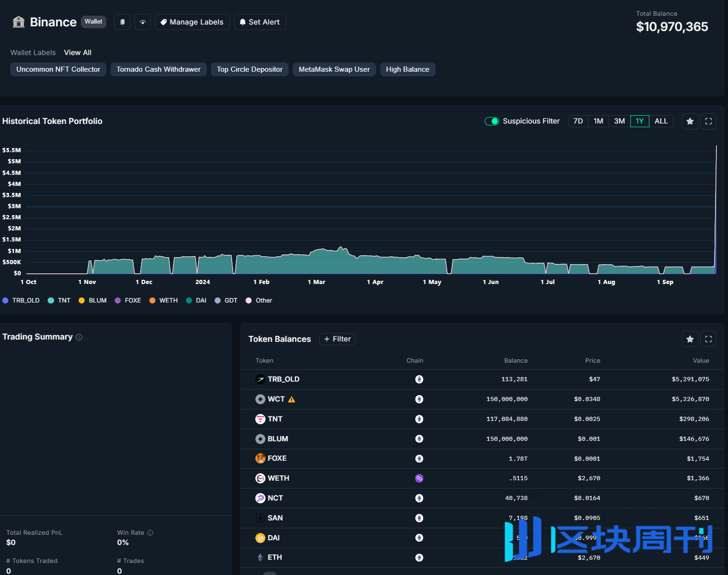Image resolution: width=728 pixels, height=575 pixels.
Task: Open Manage Labels
Action: (192, 22)
